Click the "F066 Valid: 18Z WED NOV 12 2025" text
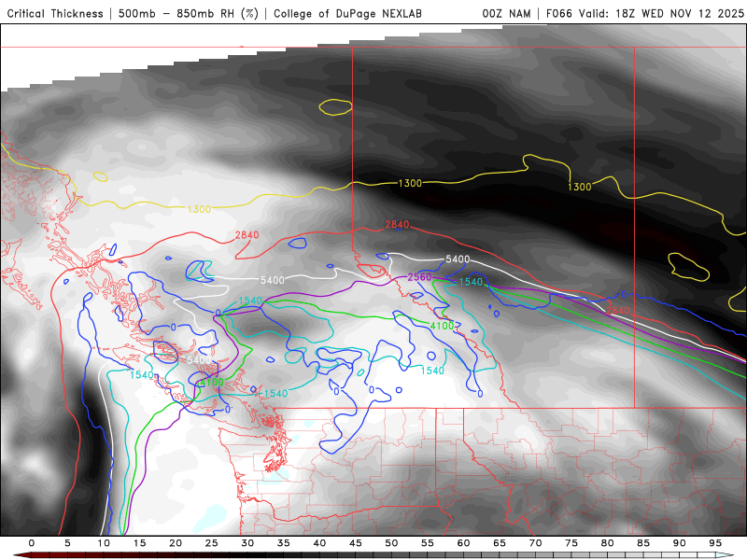Screen dimensions: 747x560 [x=645, y=13]
